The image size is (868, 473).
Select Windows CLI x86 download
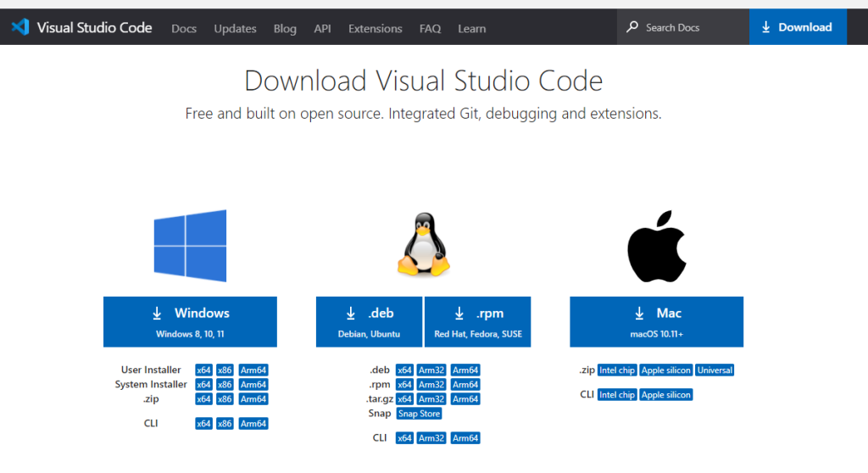pos(225,424)
